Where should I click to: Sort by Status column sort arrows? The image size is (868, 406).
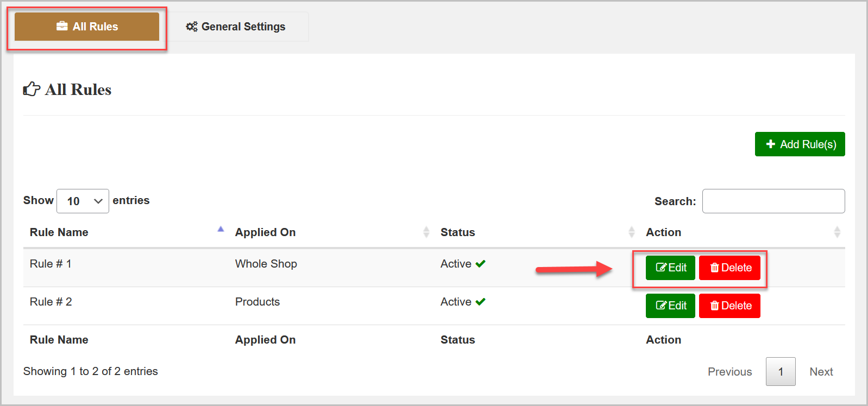631,232
